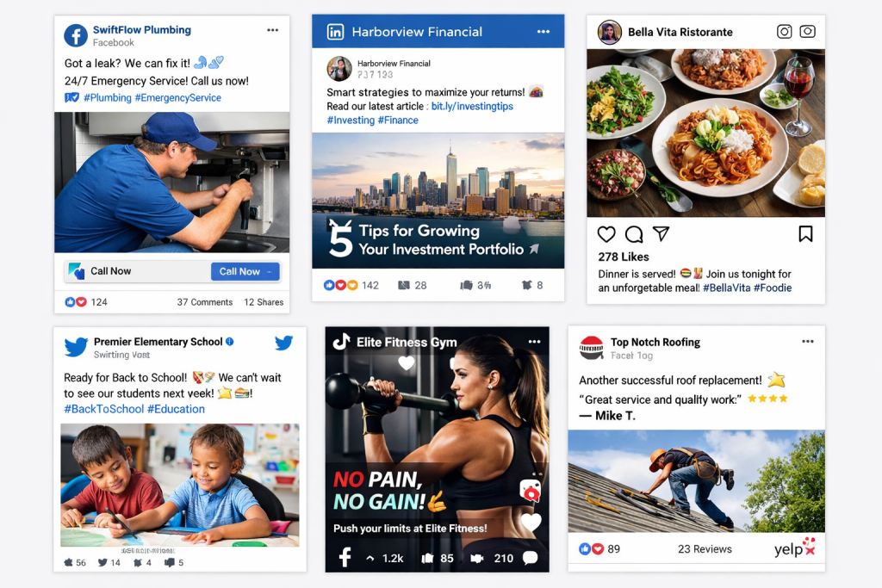Open the #EmergencyService hashtag link
The height and width of the screenshot is (588, 882).
coord(177,98)
